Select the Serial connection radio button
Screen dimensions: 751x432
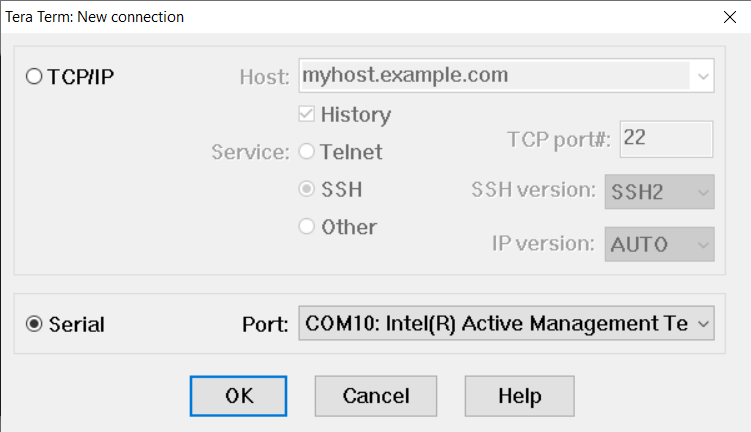(35, 324)
